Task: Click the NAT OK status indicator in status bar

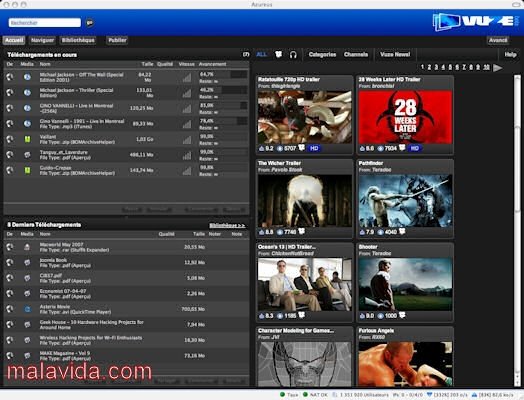Action: point(315,395)
